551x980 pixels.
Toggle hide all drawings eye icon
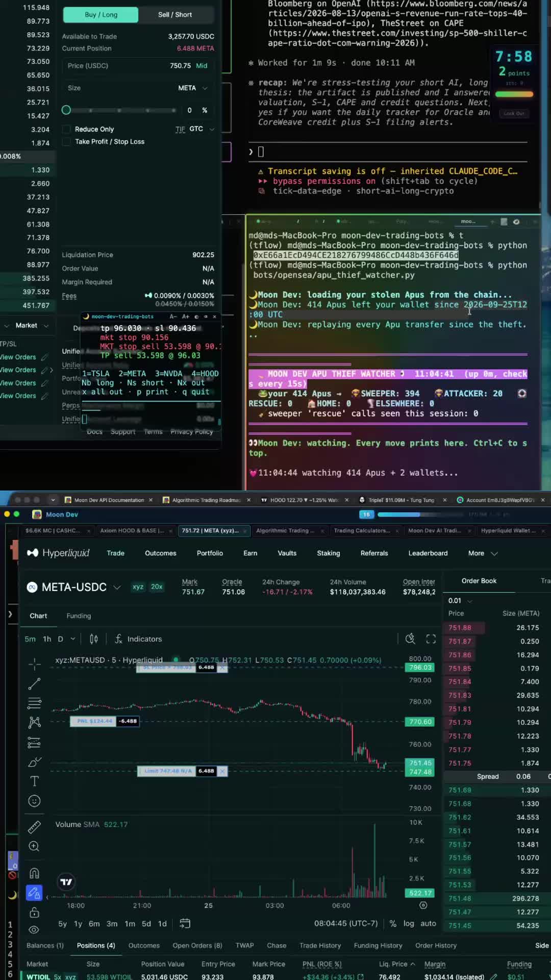[x=34, y=929]
